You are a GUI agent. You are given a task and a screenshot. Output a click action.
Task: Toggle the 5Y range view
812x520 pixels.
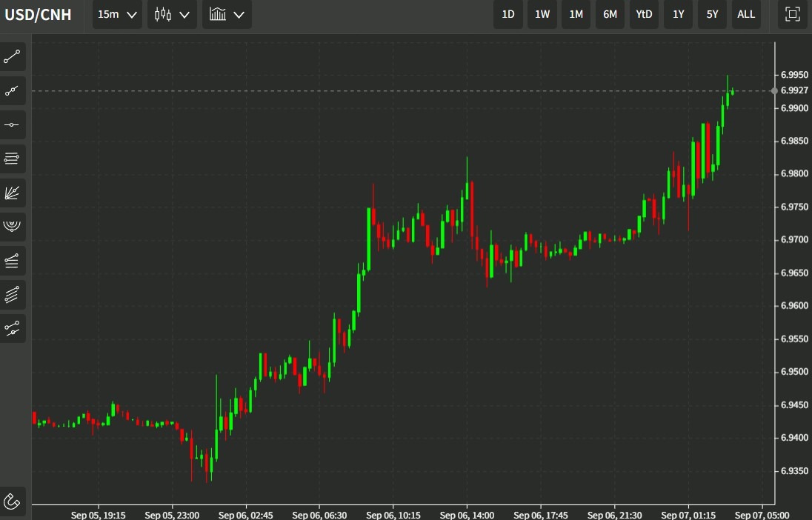coord(712,14)
